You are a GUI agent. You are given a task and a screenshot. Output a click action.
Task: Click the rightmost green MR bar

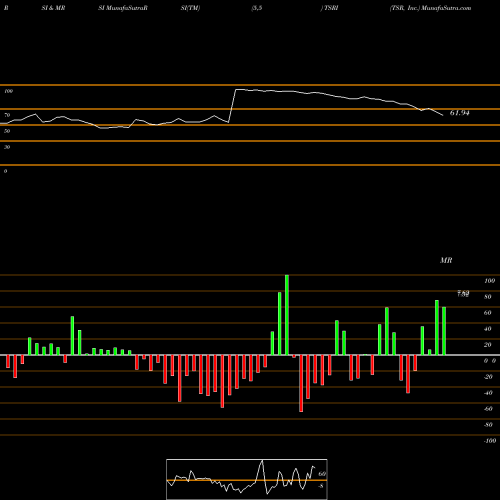pyautogui.click(x=444, y=331)
